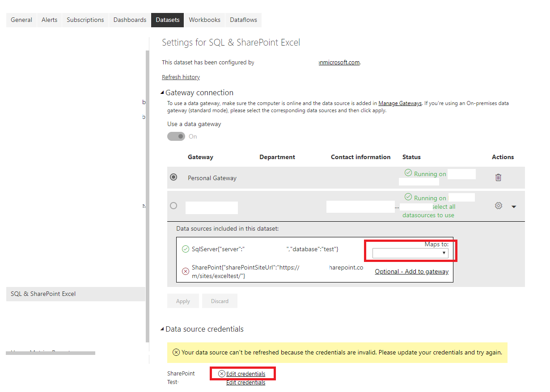
Task: Click the Apply button
Action: 183,301
